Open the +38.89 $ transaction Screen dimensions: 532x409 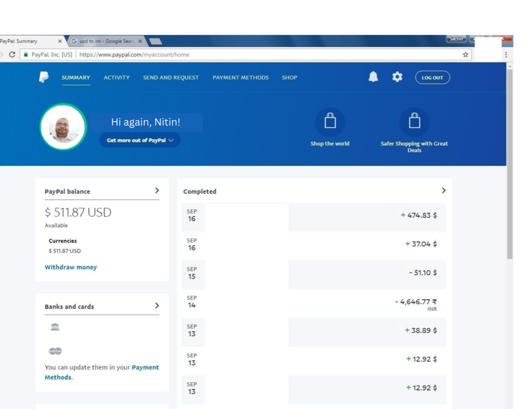[314, 332]
